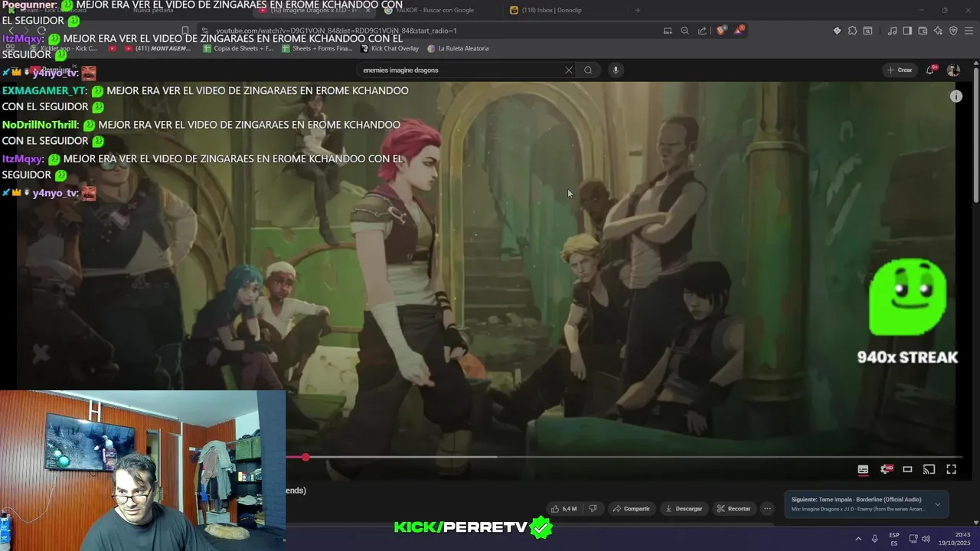Click the YouTube search magnifier button

coord(588,70)
